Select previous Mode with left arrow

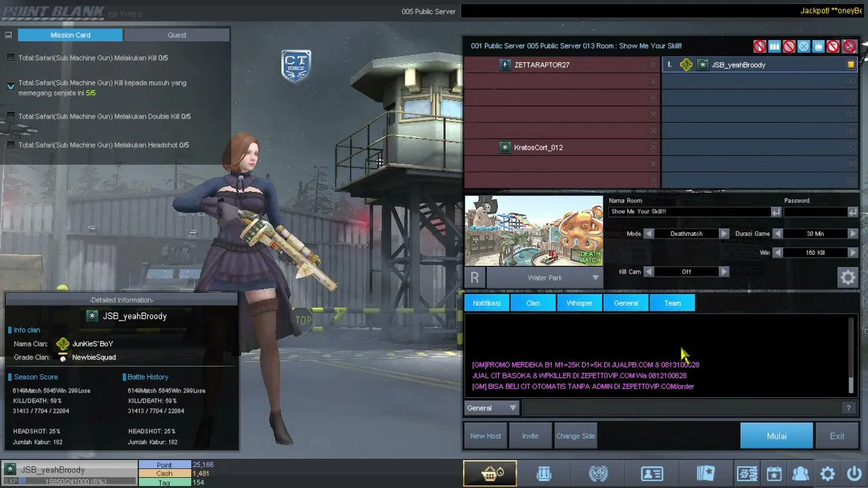point(649,234)
